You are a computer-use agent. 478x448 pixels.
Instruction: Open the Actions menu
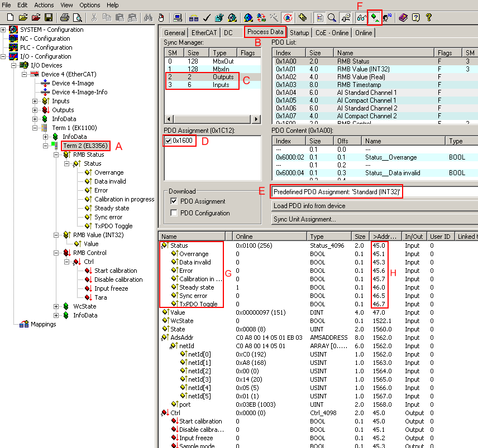tap(44, 5)
